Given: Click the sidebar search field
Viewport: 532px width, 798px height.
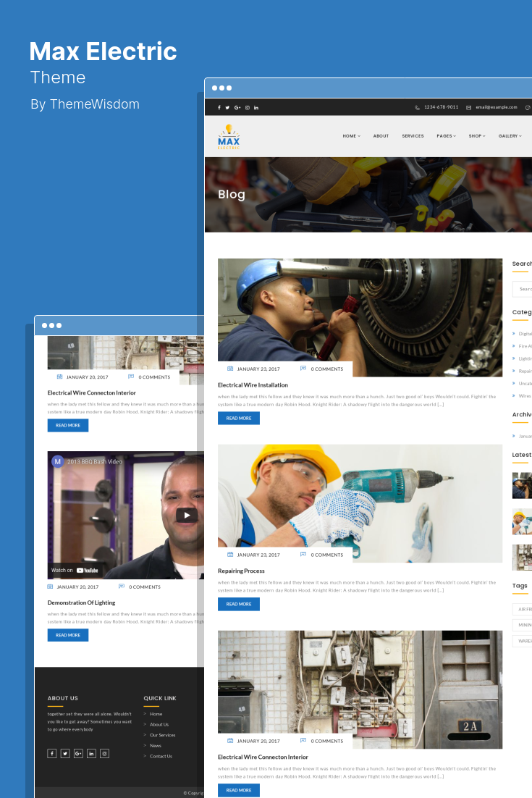Looking at the screenshot, I should click(523, 289).
